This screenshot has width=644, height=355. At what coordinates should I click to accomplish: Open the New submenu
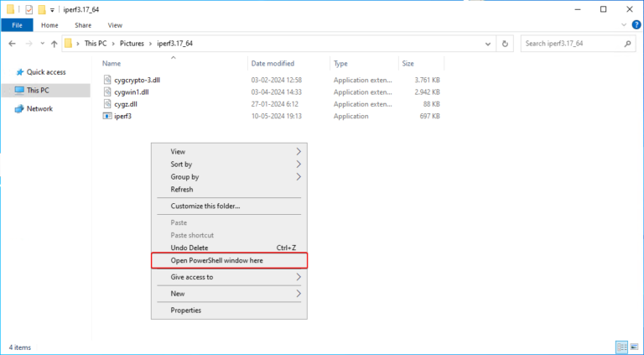[x=229, y=294]
